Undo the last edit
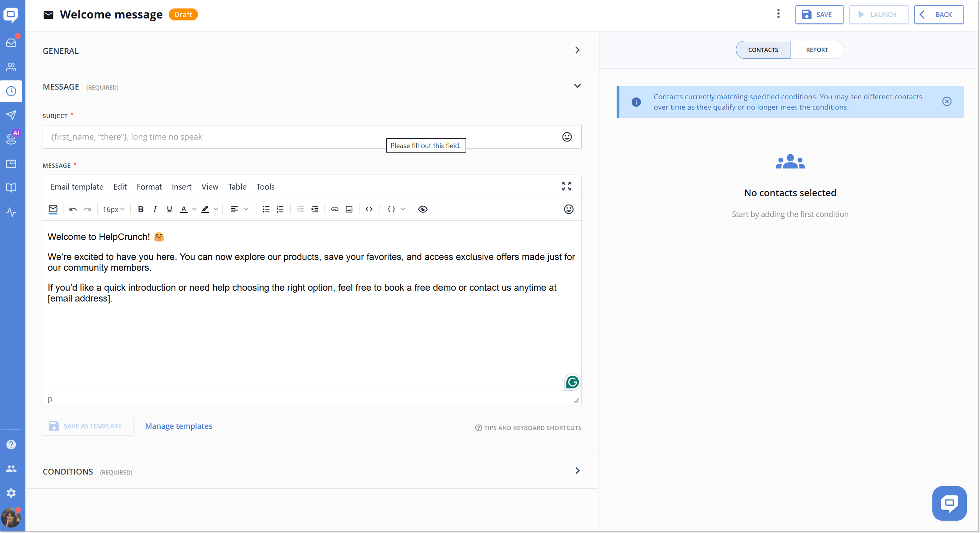 click(x=73, y=209)
